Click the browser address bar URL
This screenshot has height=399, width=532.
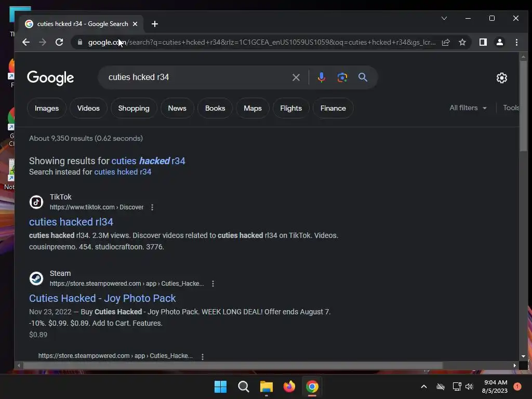click(x=261, y=42)
